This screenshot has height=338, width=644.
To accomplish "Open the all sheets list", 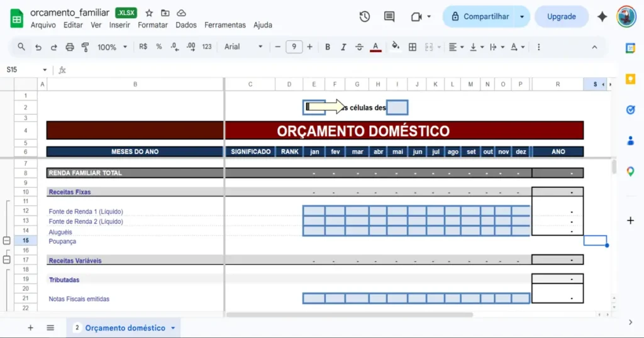I will (50, 328).
